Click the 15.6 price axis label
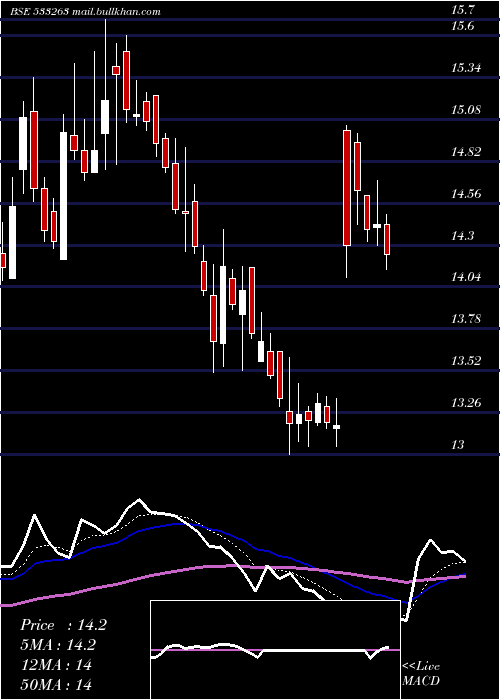 [462, 26]
